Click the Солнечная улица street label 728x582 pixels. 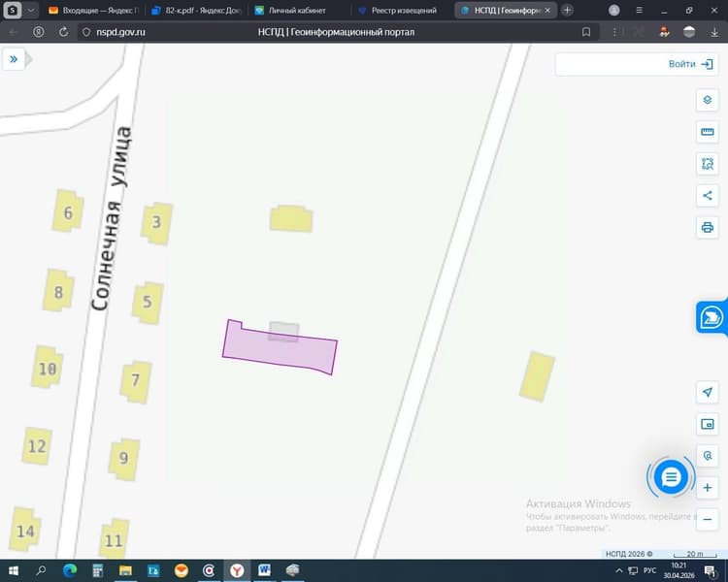coord(112,218)
